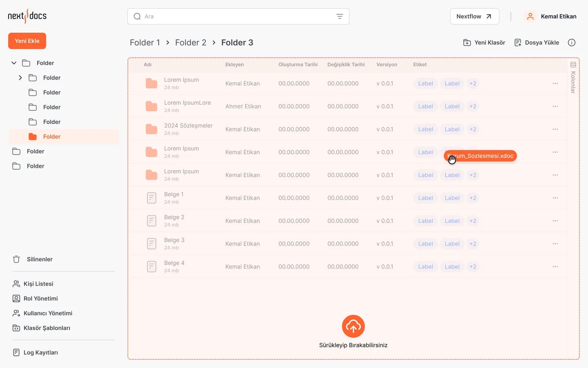Click the info icon next to Dosya Yükle
Viewport: 588px width, 368px height.
pos(572,43)
